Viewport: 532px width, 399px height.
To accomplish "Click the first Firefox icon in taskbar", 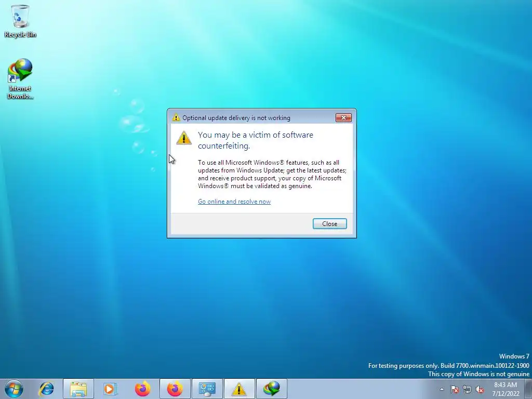I will [142, 389].
